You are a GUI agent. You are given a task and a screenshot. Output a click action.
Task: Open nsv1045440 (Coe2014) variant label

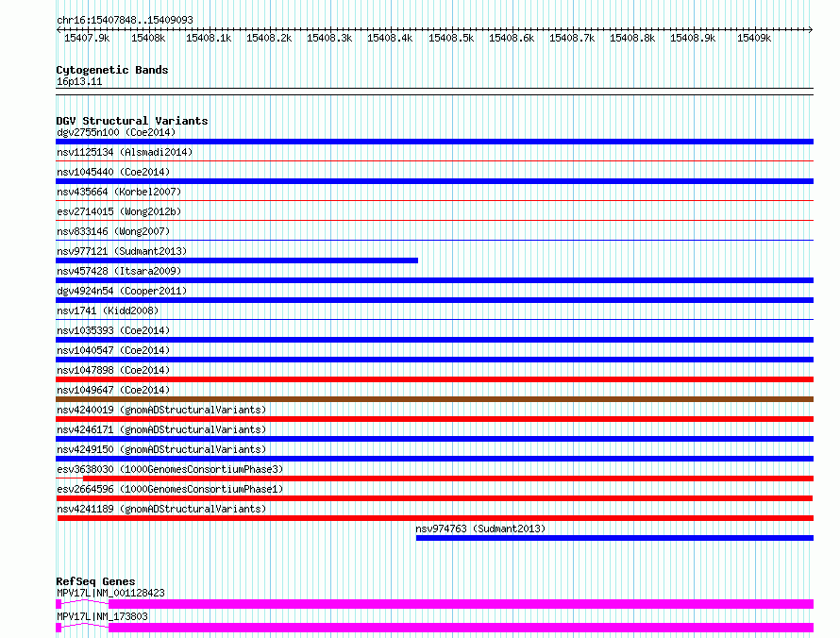coord(113,172)
